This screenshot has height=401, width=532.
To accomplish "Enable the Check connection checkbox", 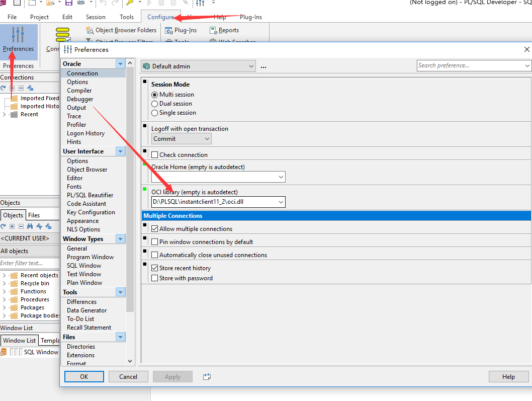I will click(155, 155).
